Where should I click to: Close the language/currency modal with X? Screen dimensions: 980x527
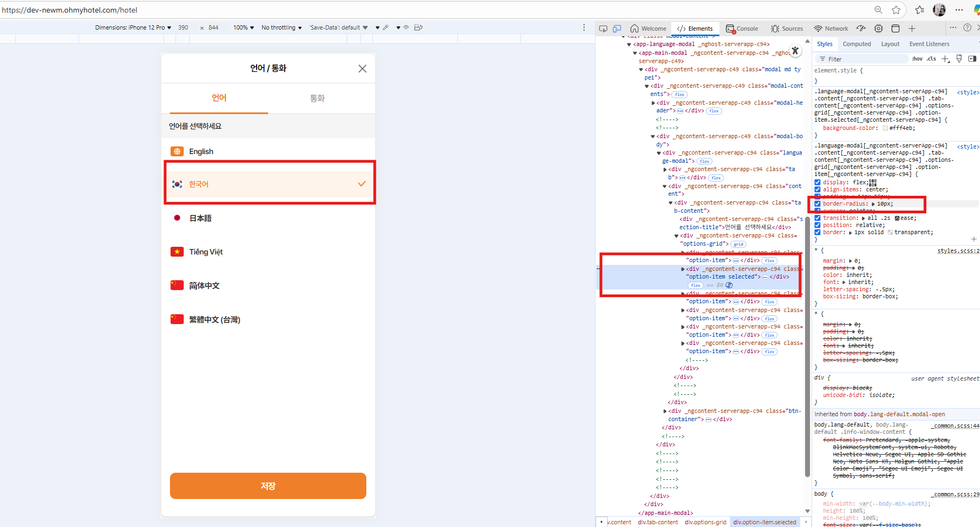[362, 69]
